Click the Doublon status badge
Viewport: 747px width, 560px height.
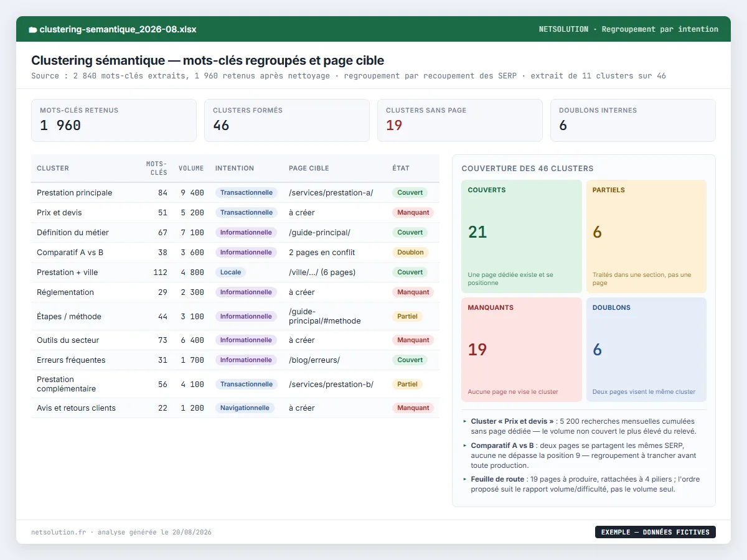click(410, 253)
